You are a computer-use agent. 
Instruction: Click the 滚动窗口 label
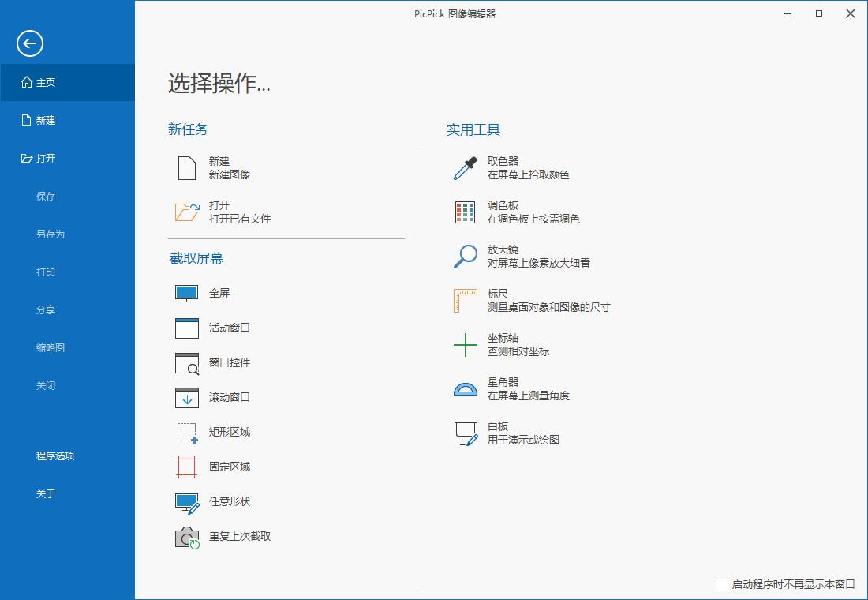click(x=229, y=397)
